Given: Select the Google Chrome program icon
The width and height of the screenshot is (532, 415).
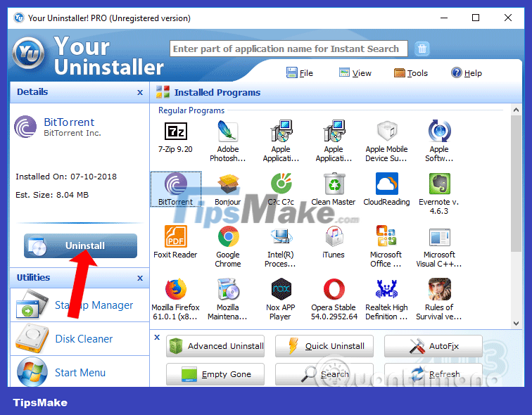Looking at the screenshot, I should click(228, 236).
